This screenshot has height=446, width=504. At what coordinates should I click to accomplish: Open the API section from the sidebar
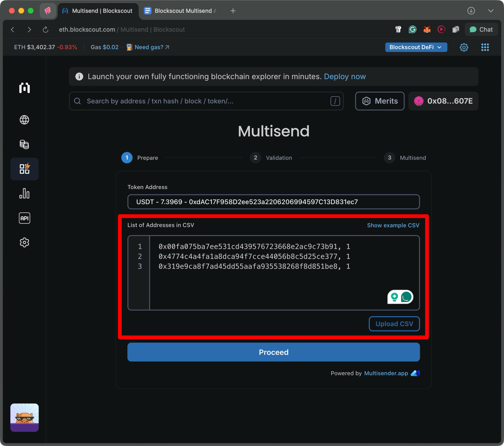click(x=24, y=218)
